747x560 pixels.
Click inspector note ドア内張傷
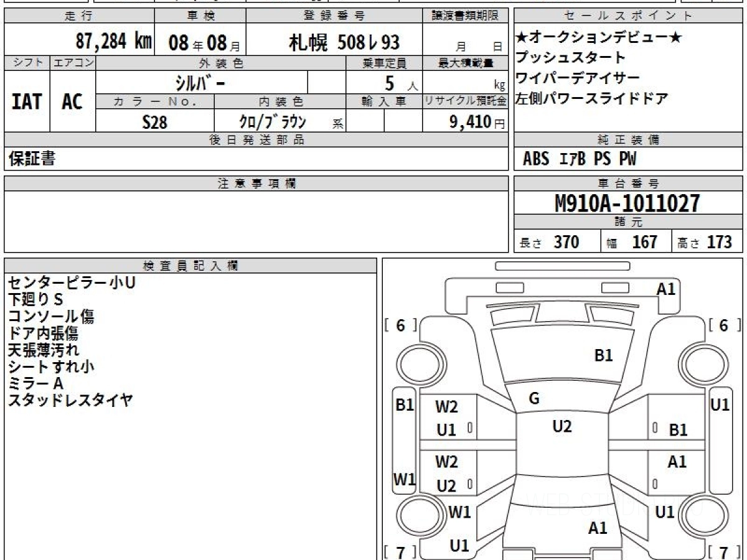(x=43, y=333)
